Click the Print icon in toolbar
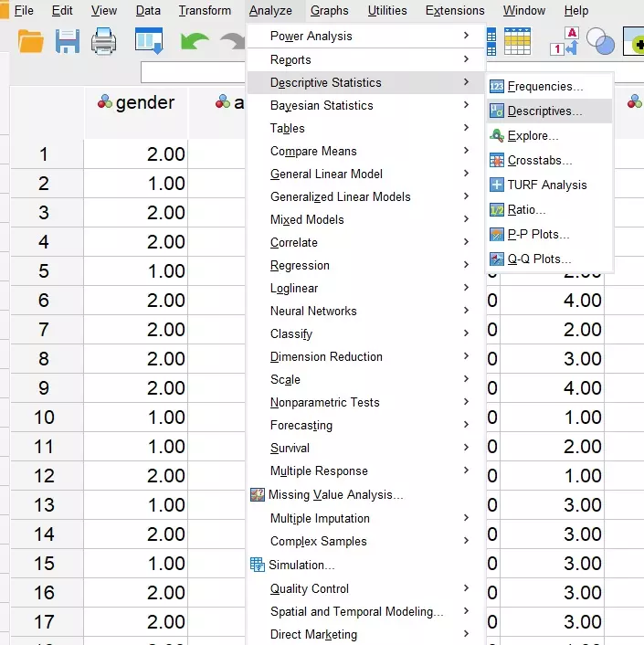This screenshot has height=645, width=644. [103, 41]
